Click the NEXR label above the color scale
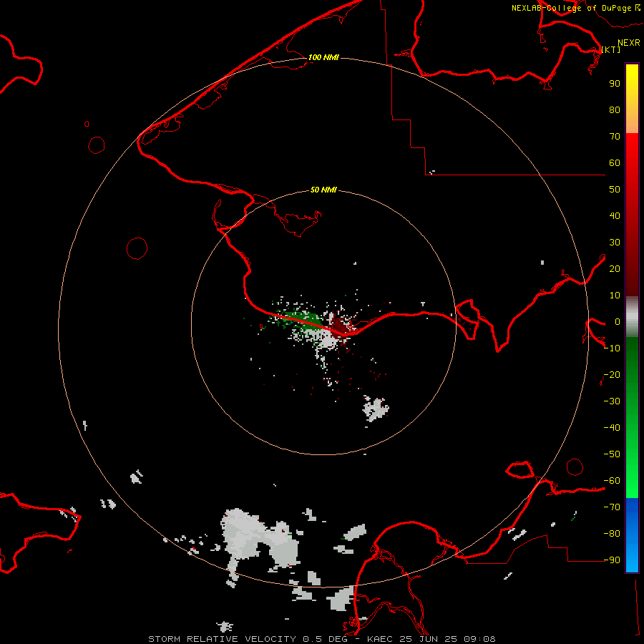The height and width of the screenshot is (644, 644). tap(628, 43)
